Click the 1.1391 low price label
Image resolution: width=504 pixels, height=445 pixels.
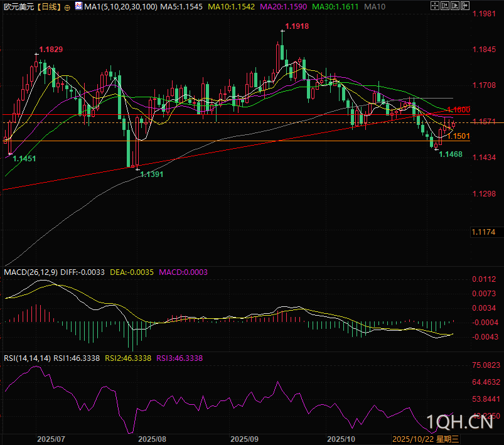[x=151, y=174]
